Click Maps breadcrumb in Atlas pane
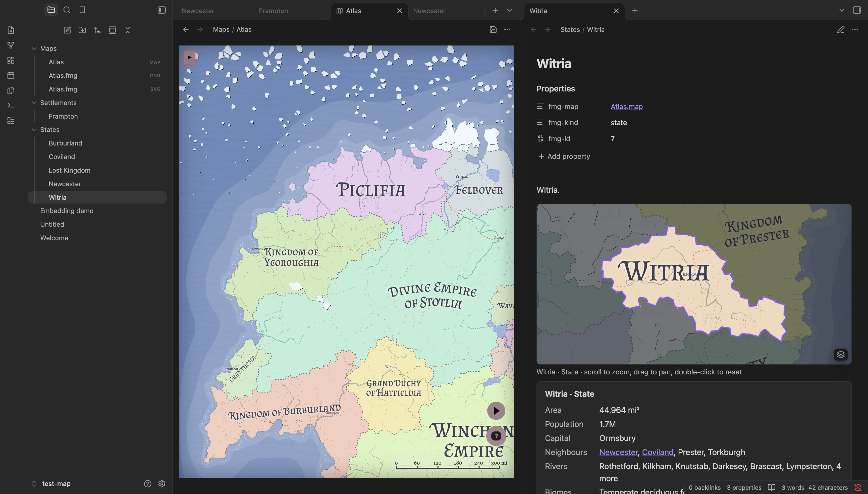Image resolution: width=868 pixels, height=494 pixels. [x=221, y=29]
